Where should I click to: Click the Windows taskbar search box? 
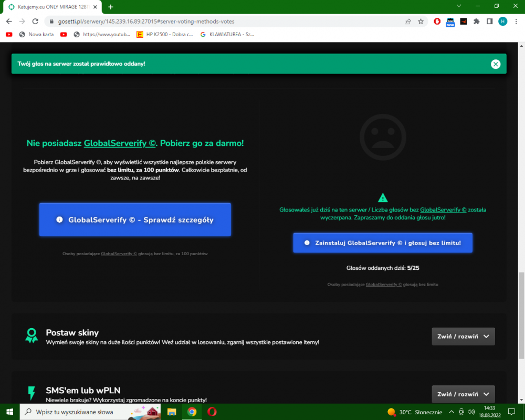click(x=90, y=412)
